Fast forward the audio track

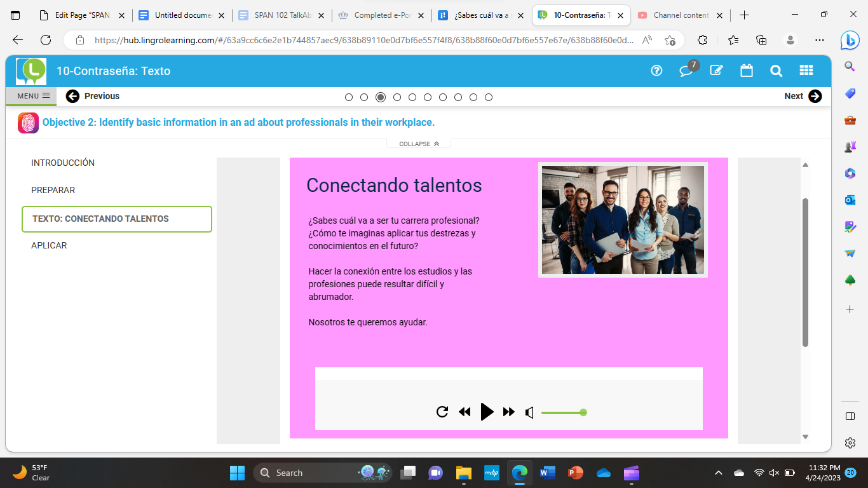tap(509, 412)
